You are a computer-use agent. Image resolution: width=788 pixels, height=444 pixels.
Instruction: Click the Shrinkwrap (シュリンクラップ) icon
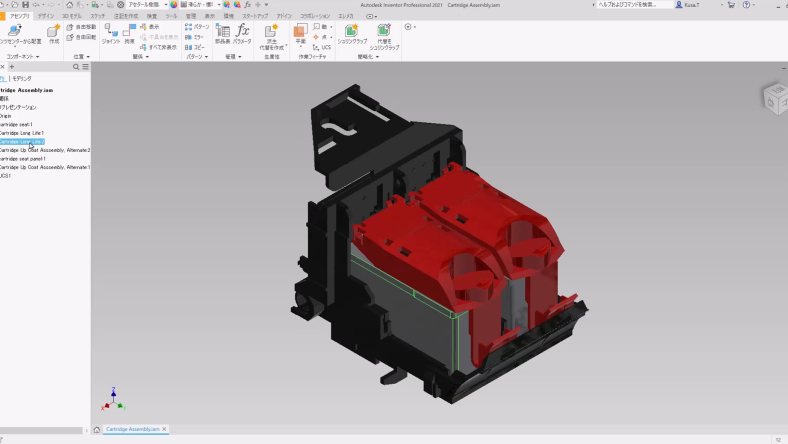(351, 33)
